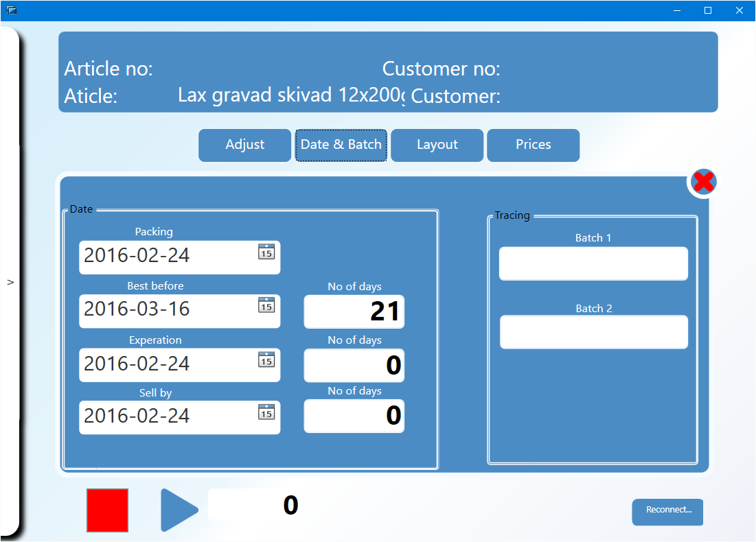Image resolution: width=756 pixels, height=542 pixels.
Task: Open calendar picker for Best before date
Action: coord(266,305)
